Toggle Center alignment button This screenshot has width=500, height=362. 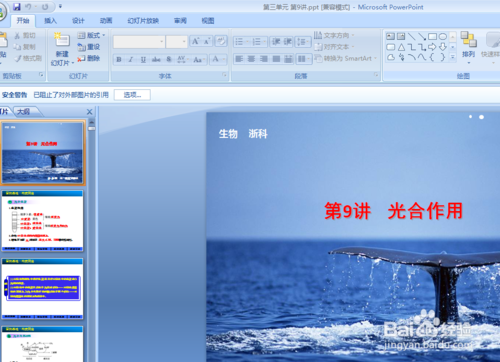click(251, 59)
